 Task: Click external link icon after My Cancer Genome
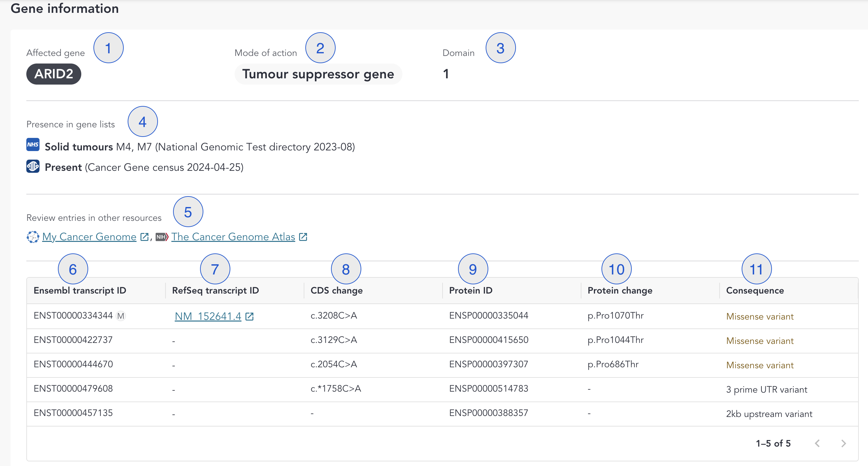tap(144, 237)
